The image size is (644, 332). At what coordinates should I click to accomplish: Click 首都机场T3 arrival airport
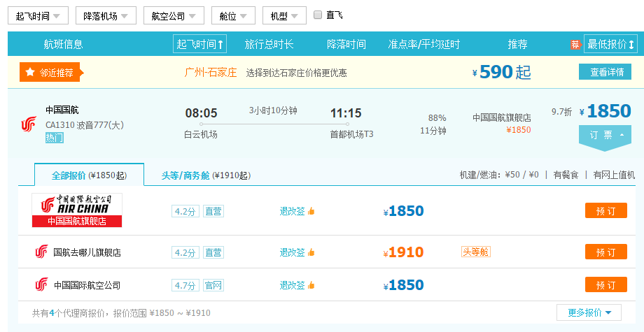[351, 134]
